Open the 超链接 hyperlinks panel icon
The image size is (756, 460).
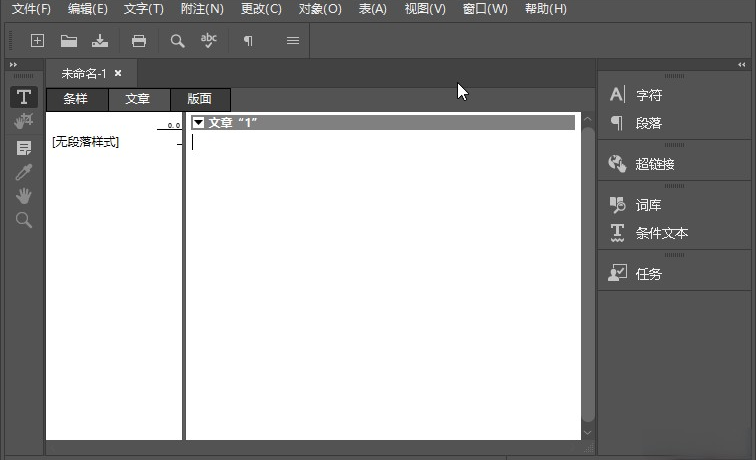click(x=617, y=164)
